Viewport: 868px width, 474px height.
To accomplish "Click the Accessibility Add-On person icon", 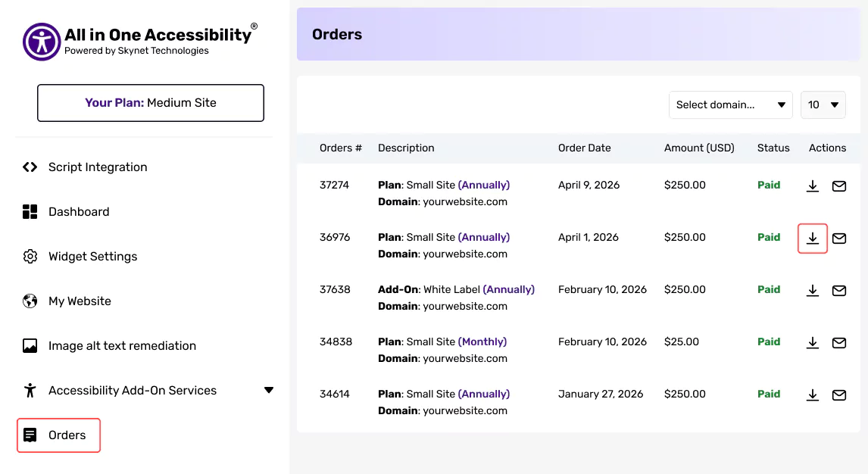I will [30, 391].
